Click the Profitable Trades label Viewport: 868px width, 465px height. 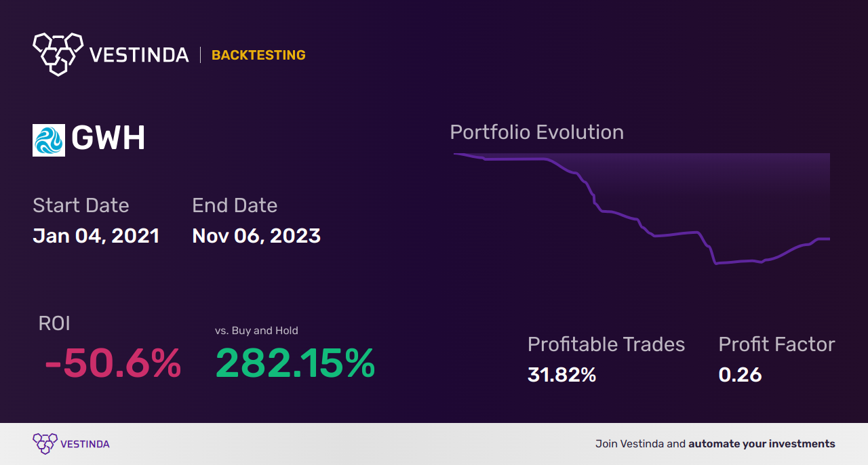pyautogui.click(x=606, y=344)
